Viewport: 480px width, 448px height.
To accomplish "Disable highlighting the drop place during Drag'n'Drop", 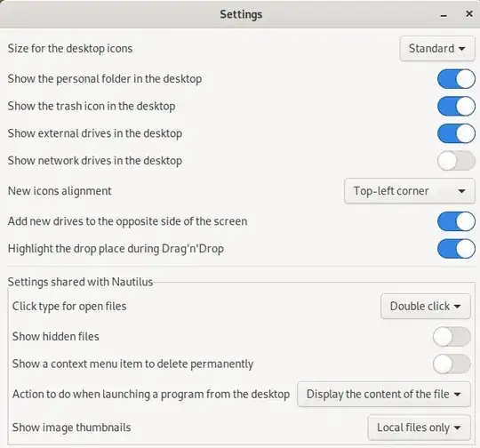I will [456, 249].
